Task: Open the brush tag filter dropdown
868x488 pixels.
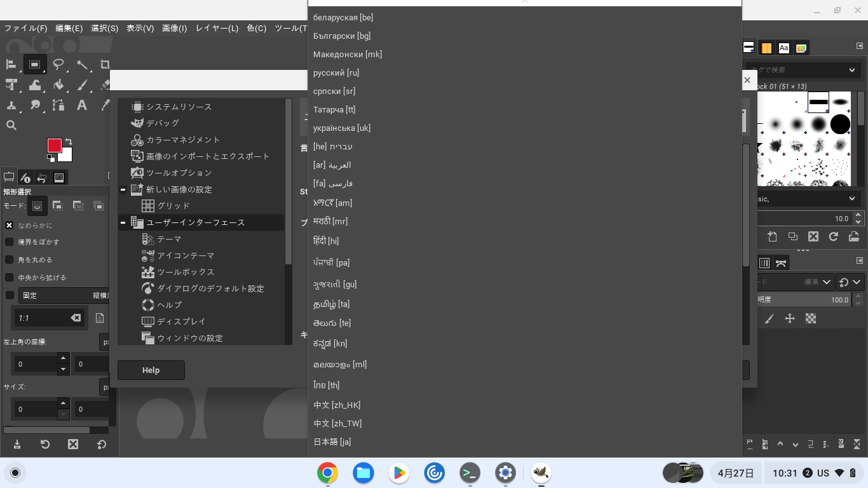Action: 851,70
